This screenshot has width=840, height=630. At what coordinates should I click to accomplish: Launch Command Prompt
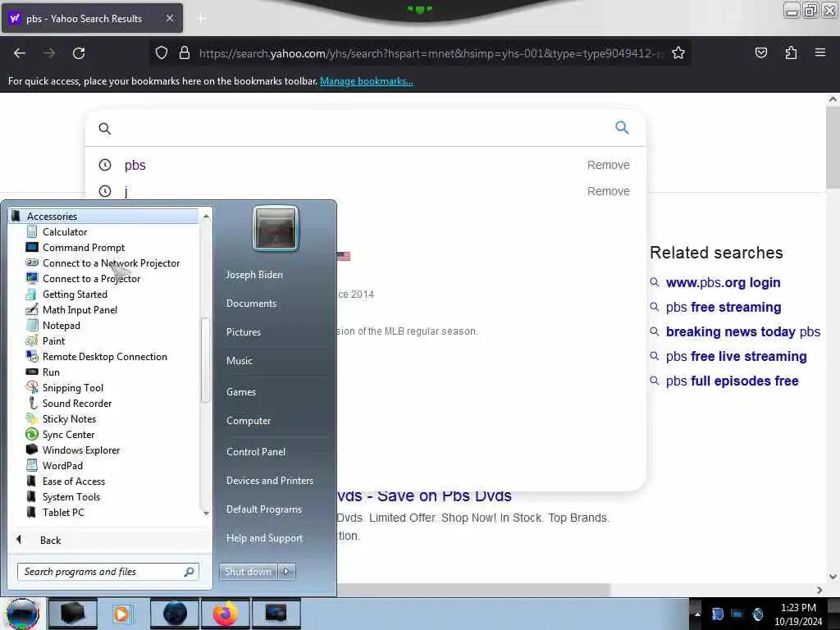[x=84, y=248]
